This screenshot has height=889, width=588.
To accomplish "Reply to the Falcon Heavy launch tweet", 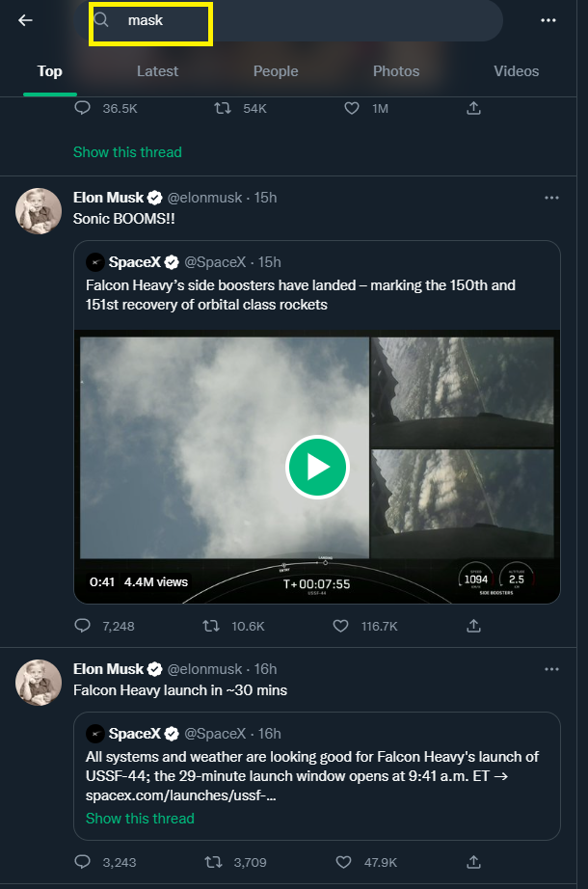I will pyautogui.click(x=83, y=862).
